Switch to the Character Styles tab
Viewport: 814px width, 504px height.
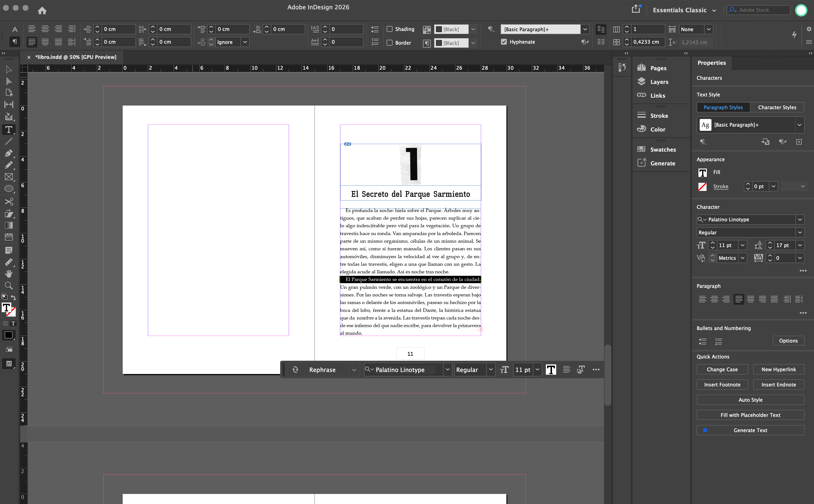(x=777, y=107)
